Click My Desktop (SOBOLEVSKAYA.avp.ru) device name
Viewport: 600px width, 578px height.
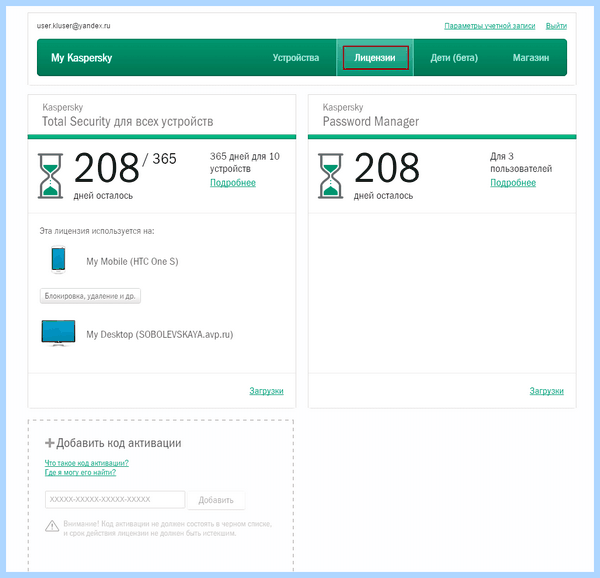point(160,334)
